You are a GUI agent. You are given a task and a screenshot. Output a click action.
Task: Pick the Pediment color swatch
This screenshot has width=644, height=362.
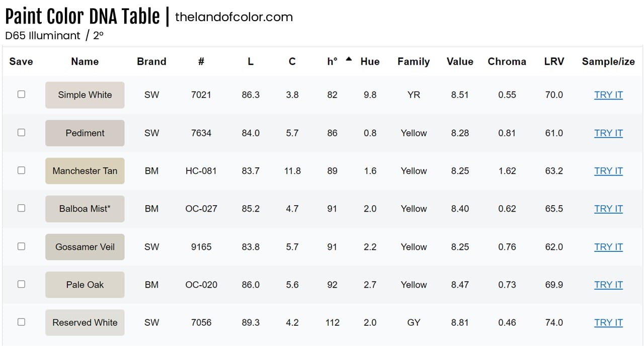pos(85,133)
